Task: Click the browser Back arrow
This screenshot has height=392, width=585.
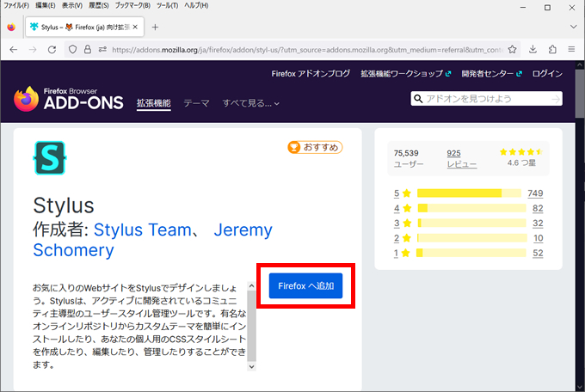Action: (14, 50)
